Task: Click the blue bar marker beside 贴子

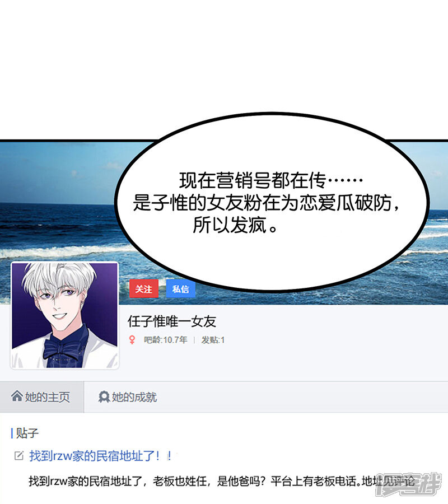Action: [12, 433]
